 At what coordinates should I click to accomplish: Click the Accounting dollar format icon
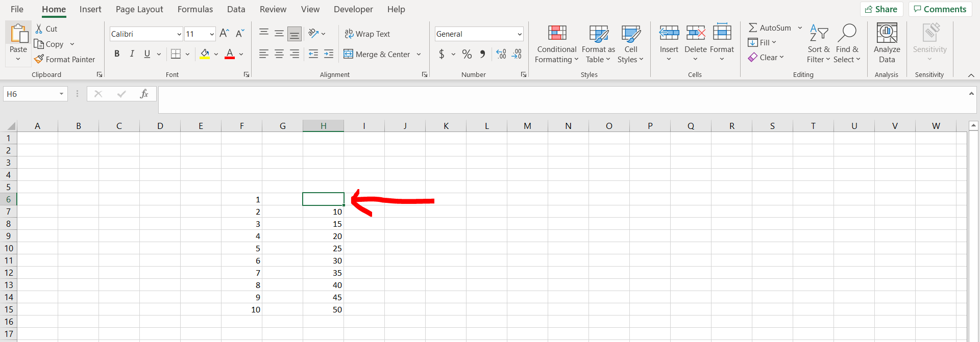(442, 54)
